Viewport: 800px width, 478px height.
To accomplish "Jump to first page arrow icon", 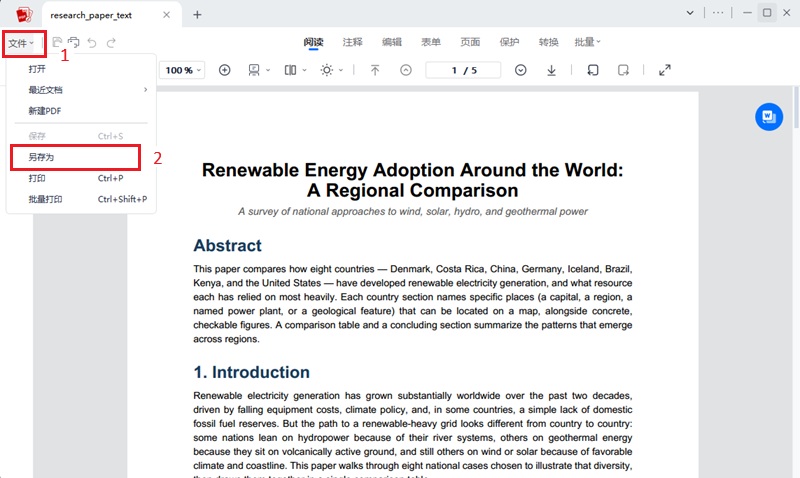I will click(375, 70).
